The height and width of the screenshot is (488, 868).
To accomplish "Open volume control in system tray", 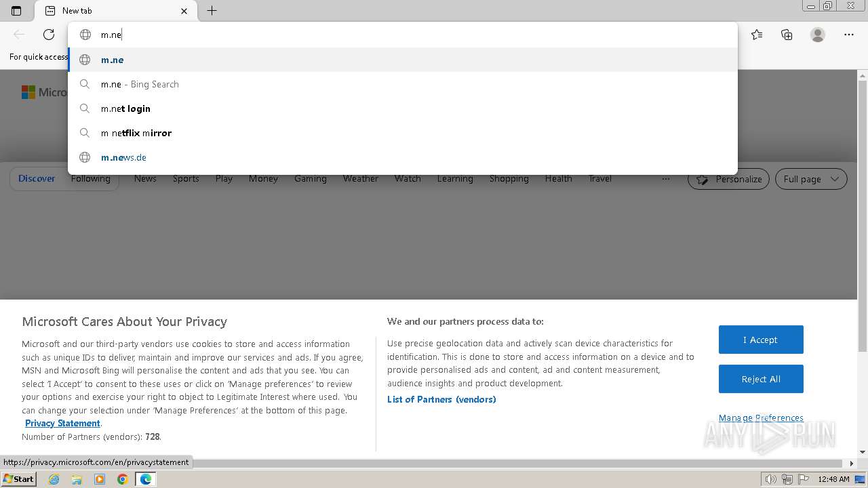I will click(770, 479).
